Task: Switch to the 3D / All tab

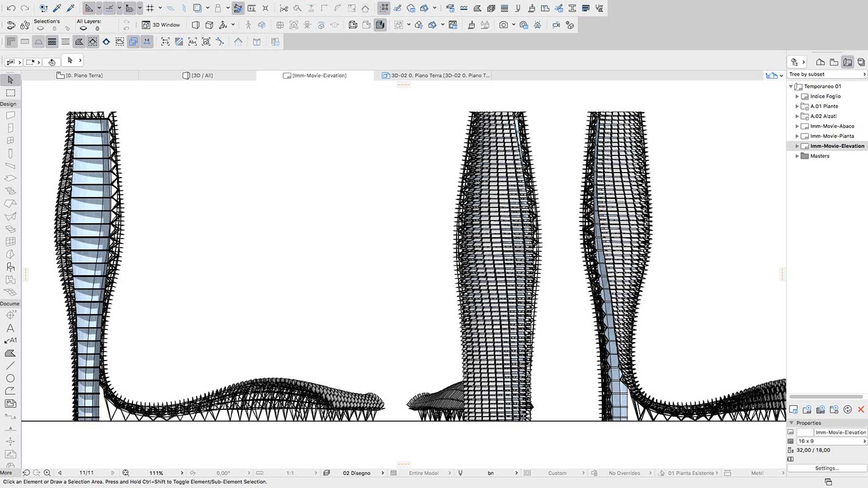Action: (198, 75)
